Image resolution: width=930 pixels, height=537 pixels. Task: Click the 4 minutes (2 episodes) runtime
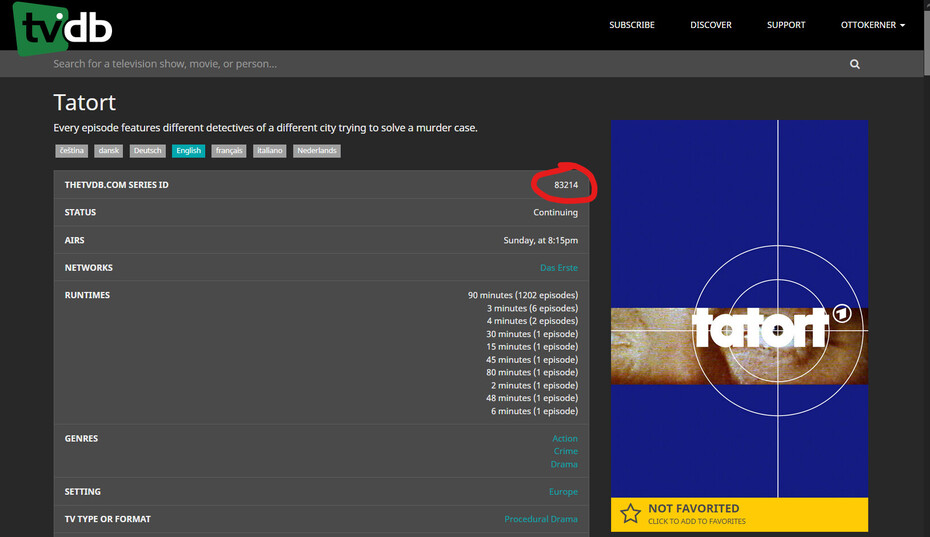pyautogui.click(x=532, y=321)
